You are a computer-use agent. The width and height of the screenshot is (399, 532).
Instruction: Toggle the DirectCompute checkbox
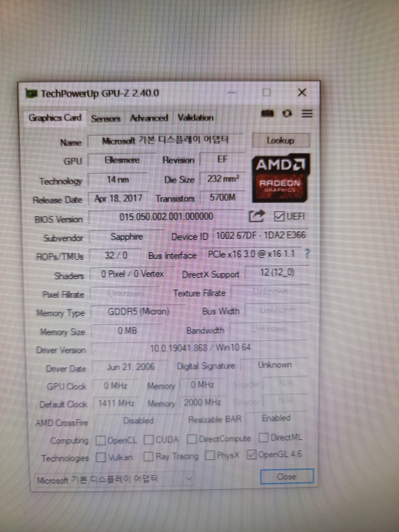[x=191, y=438]
